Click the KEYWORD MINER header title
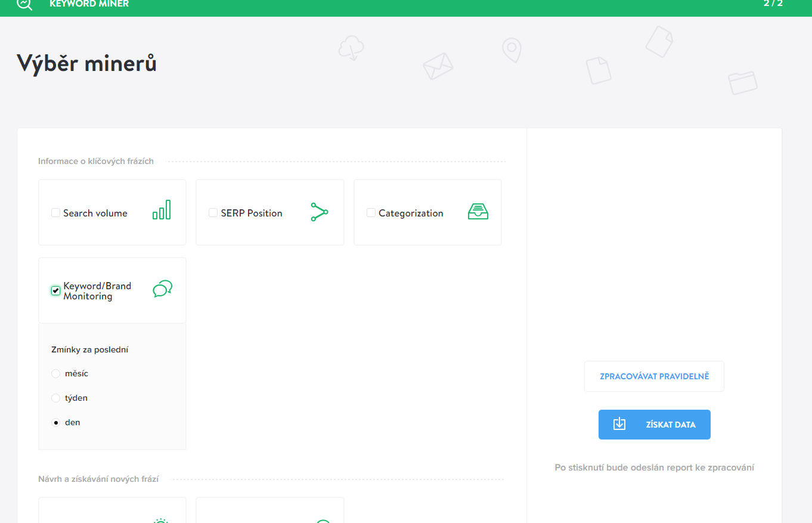Viewport: 812px width, 523px height. click(x=89, y=4)
